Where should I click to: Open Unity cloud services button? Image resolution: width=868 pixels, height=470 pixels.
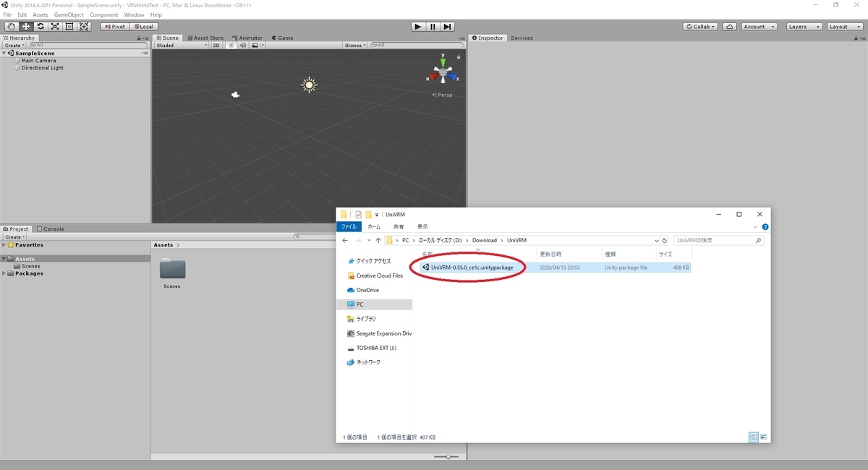[x=730, y=27]
